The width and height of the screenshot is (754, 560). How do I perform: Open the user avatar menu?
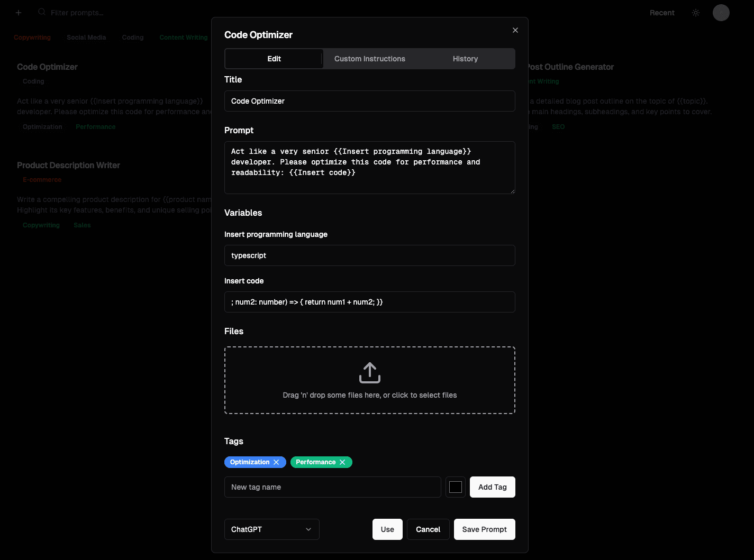point(721,13)
